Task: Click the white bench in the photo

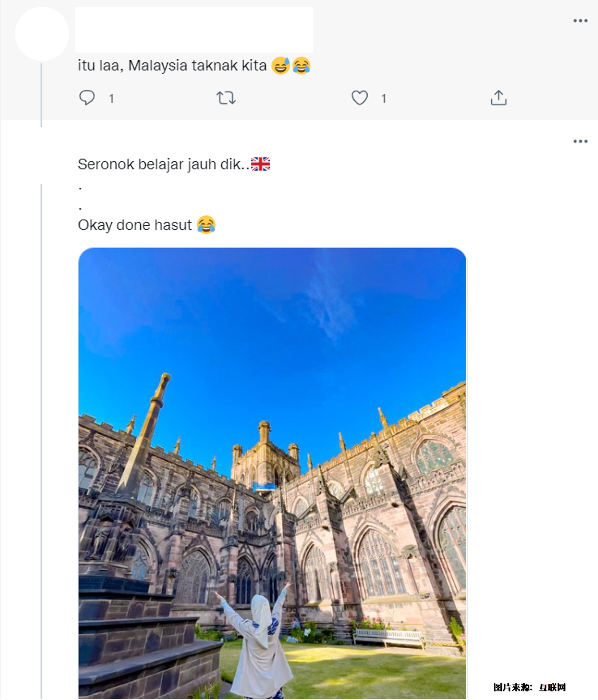Action: tap(389, 637)
